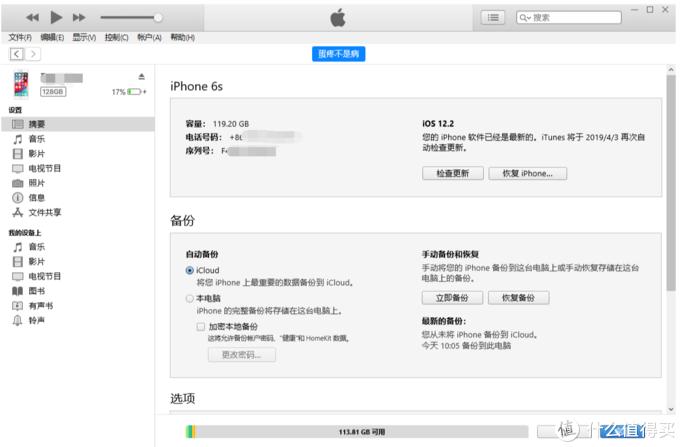Click the storage capacity bar
Viewport: 680px width, 447px height.
point(356,431)
